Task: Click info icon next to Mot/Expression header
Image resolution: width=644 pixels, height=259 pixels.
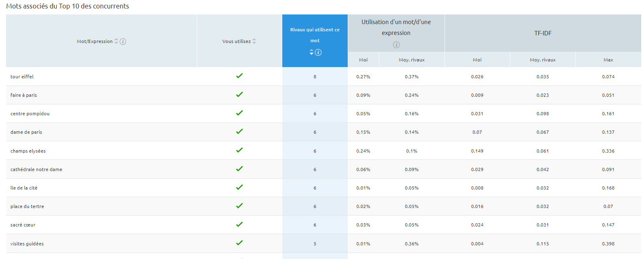Action: [123, 41]
